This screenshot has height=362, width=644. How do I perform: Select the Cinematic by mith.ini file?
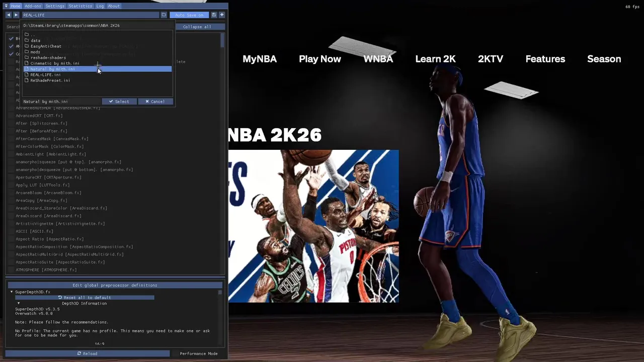[98, 63]
